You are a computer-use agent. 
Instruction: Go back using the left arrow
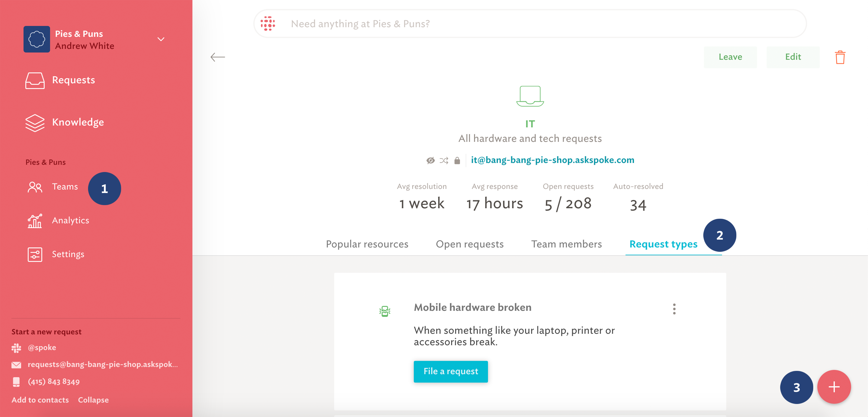[218, 57]
